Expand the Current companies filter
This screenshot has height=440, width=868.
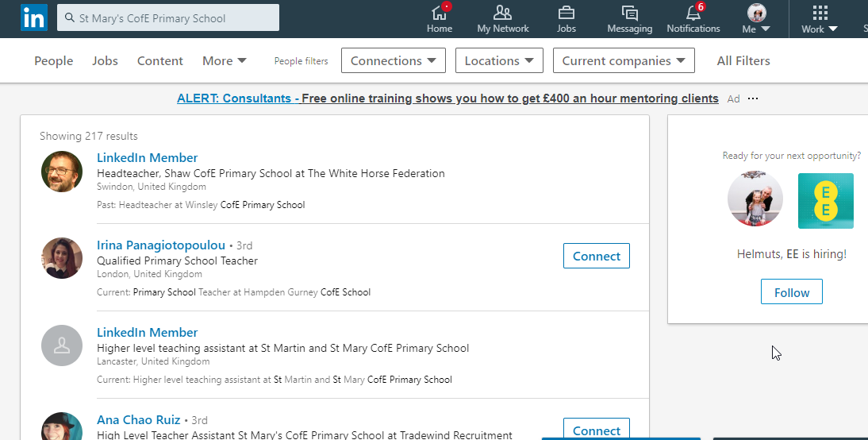[x=624, y=60]
